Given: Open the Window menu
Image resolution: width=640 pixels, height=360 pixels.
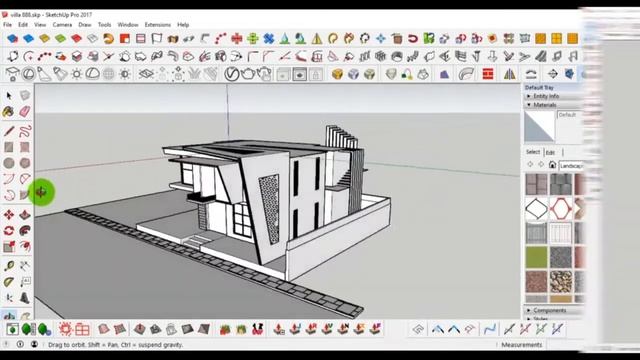Looking at the screenshot, I should click(128, 25).
